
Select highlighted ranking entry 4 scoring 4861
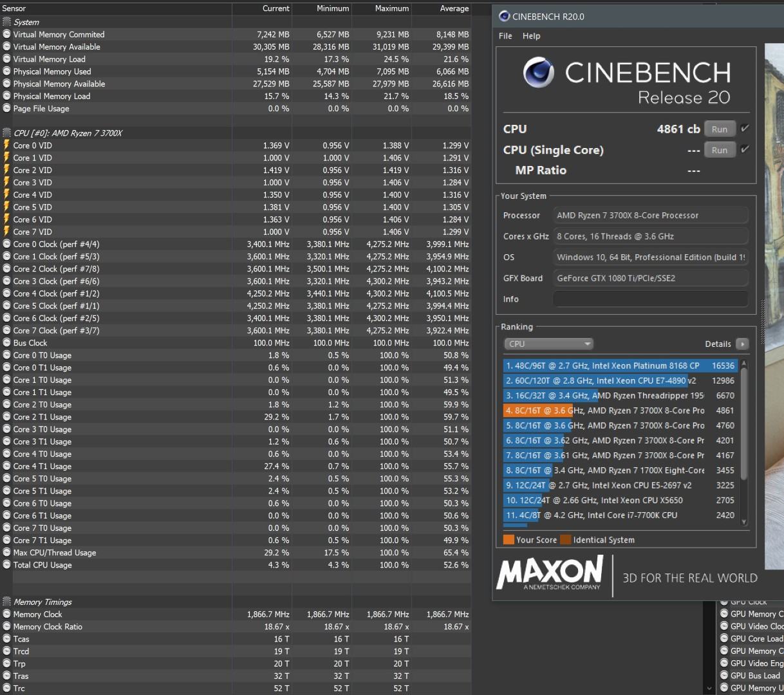[621, 411]
